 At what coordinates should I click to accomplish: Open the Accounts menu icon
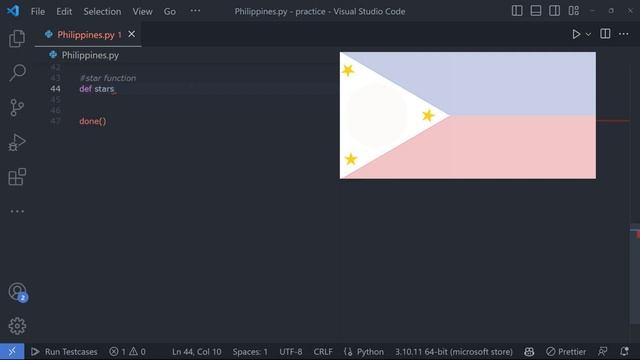[x=18, y=292]
